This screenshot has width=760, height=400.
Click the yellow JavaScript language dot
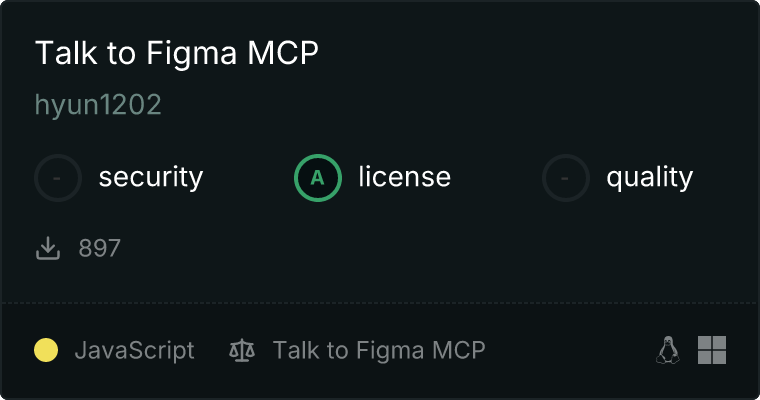pos(46,350)
